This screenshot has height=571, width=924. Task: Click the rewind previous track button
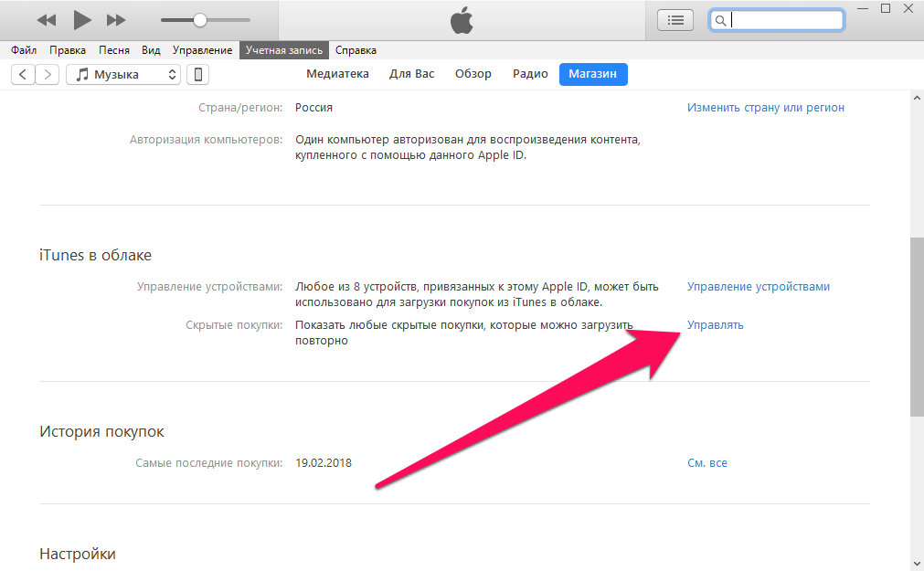47,21
